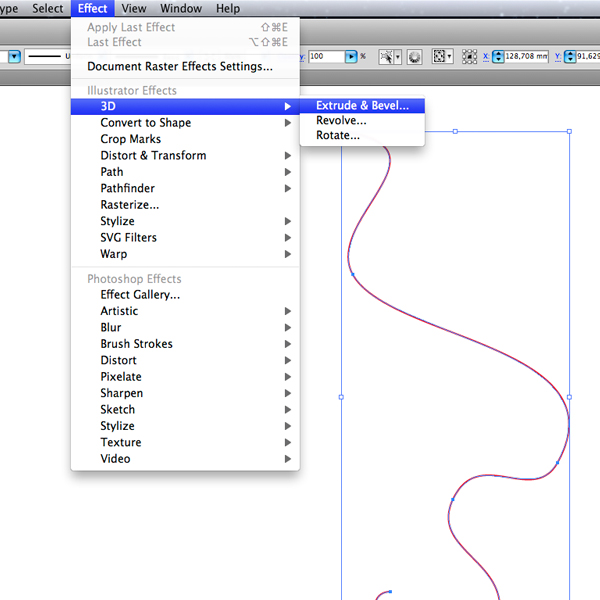The width and height of the screenshot is (600, 600).
Task: Open the Effect menu in menu bar
Action: [x=92, y=8]
